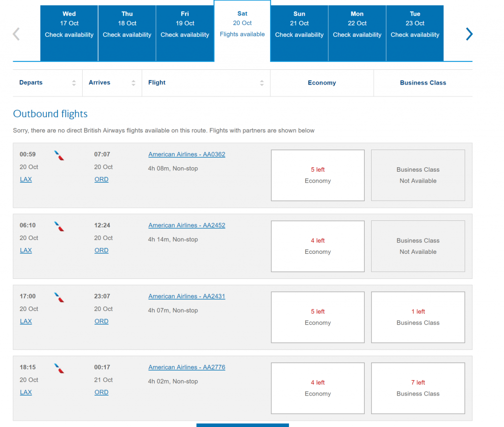
Task: Click the 06:10 departure time
Action: (x=28, y=225)
